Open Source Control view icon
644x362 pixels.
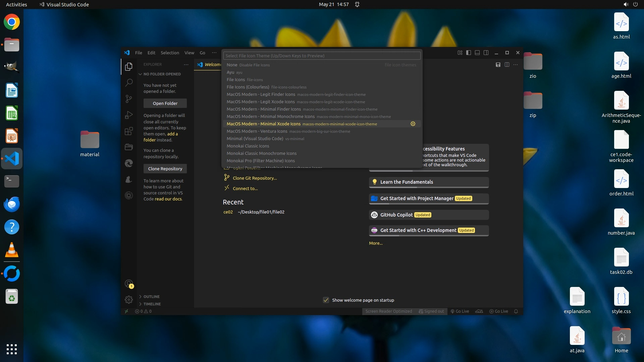129,99
